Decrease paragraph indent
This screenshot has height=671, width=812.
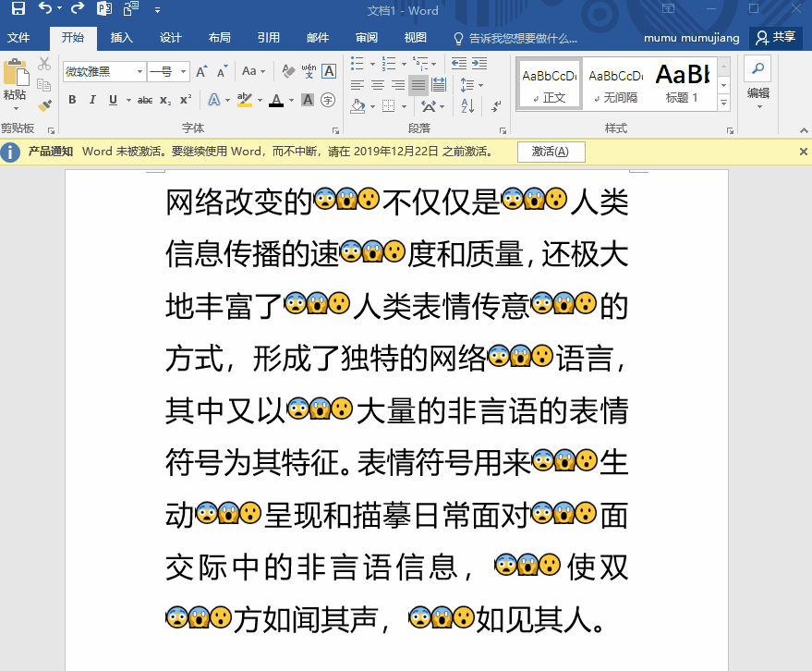tap(459, 63)
